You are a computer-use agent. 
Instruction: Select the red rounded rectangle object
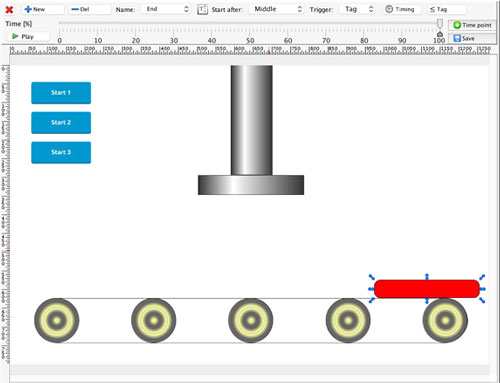427,289
